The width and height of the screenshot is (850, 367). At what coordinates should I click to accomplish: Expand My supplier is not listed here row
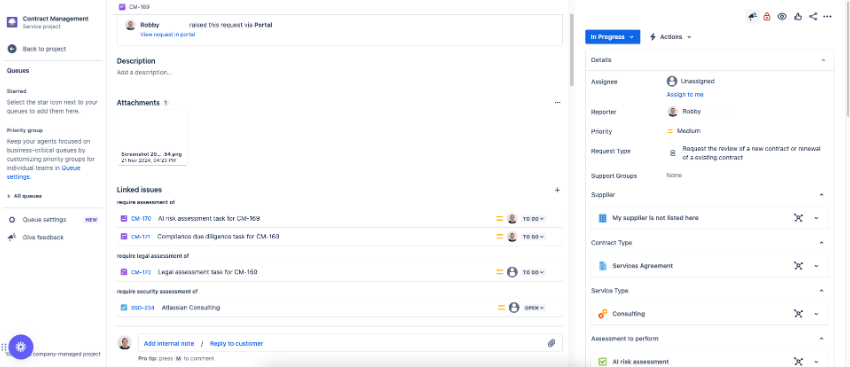(816, 218)
